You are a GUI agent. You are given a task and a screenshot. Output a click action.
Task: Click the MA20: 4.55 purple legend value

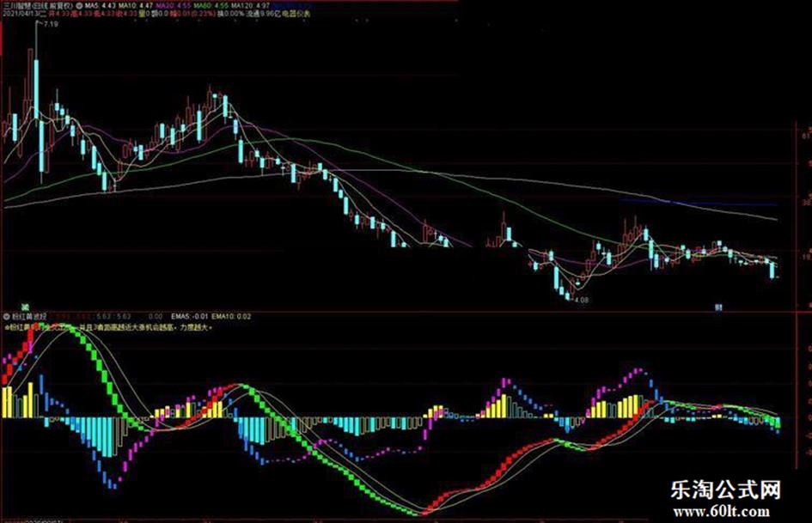pos(174,6)
